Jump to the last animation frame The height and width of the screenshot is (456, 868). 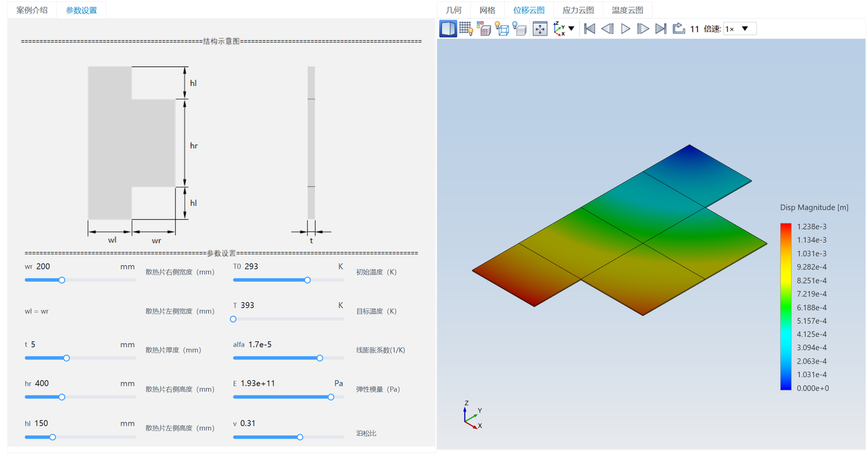661,28
